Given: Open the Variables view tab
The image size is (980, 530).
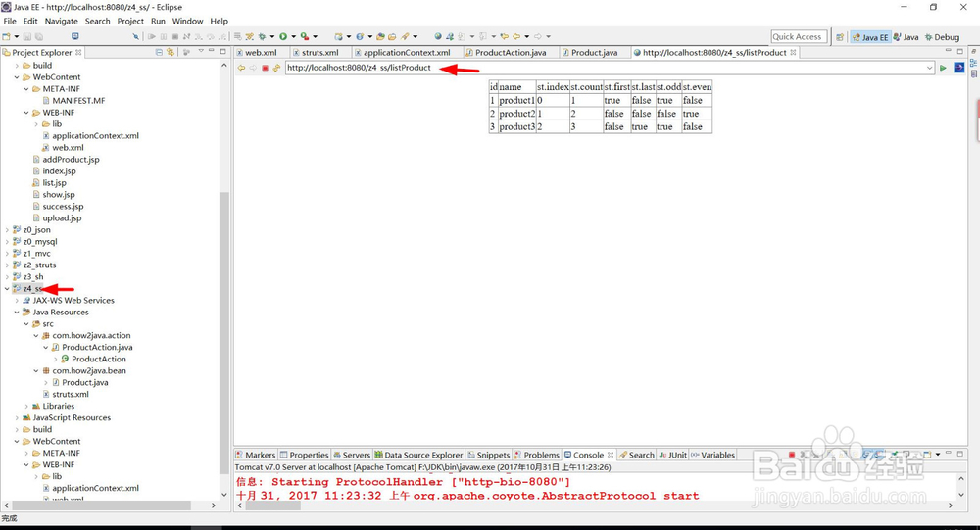Looking at the screenshot, I should click(712, 455).
